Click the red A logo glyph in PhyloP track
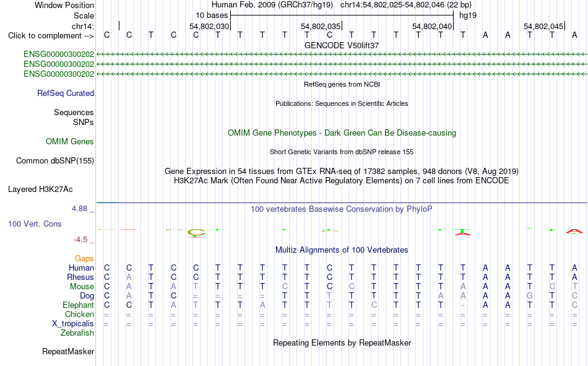The width and height of the screenshot is (588, 366). pos(574,232)
